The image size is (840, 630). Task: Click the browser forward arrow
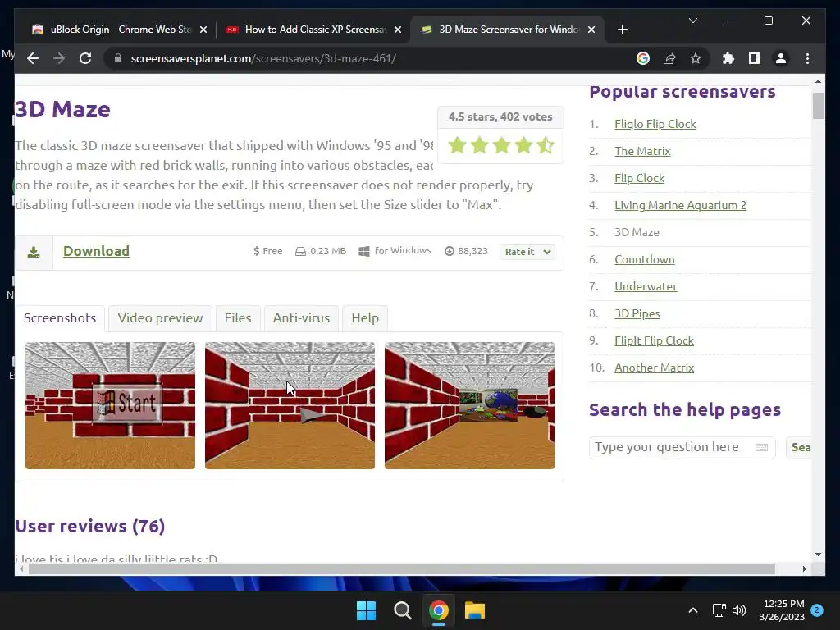tap(59, 58)
